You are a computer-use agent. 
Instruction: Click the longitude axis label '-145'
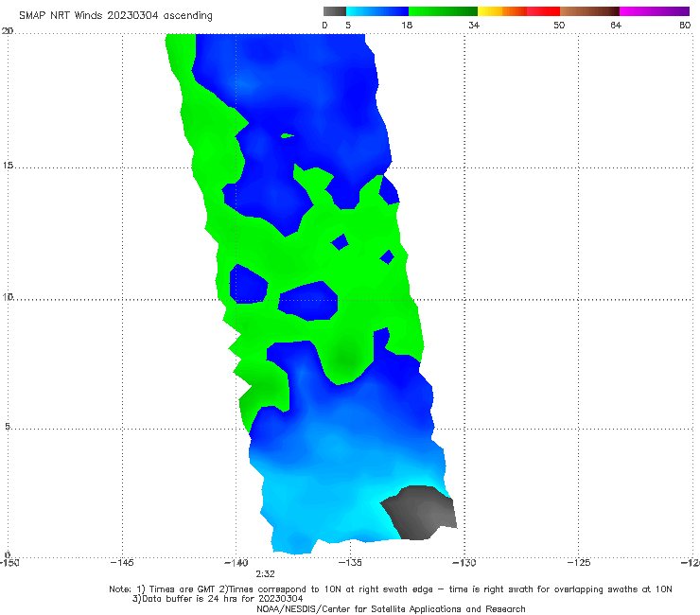[122, 563]
